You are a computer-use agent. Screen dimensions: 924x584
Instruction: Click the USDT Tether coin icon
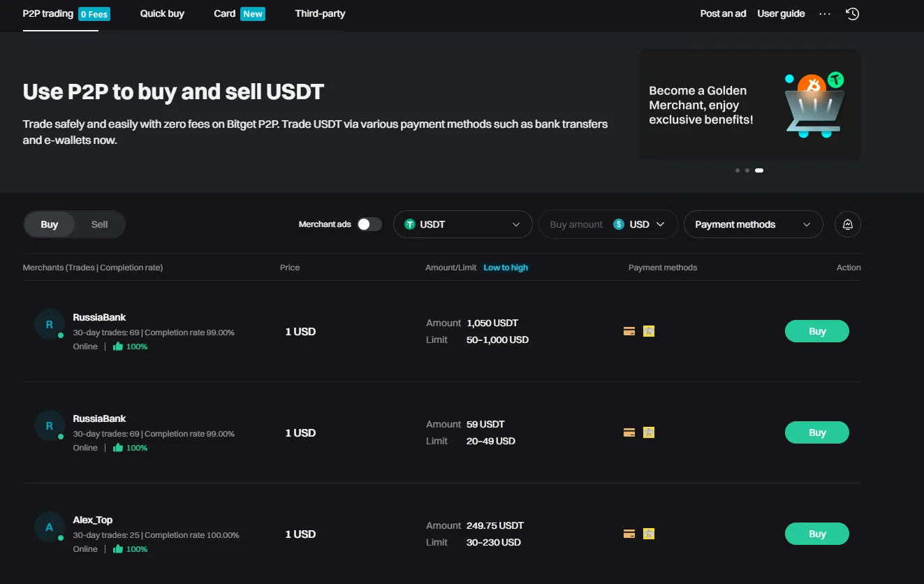[x=410, y=224]
